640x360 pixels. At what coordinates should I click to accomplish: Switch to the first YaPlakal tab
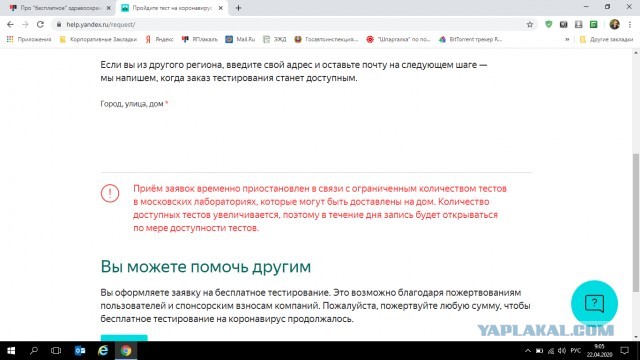pyautogui.click(x=60, y=8)
